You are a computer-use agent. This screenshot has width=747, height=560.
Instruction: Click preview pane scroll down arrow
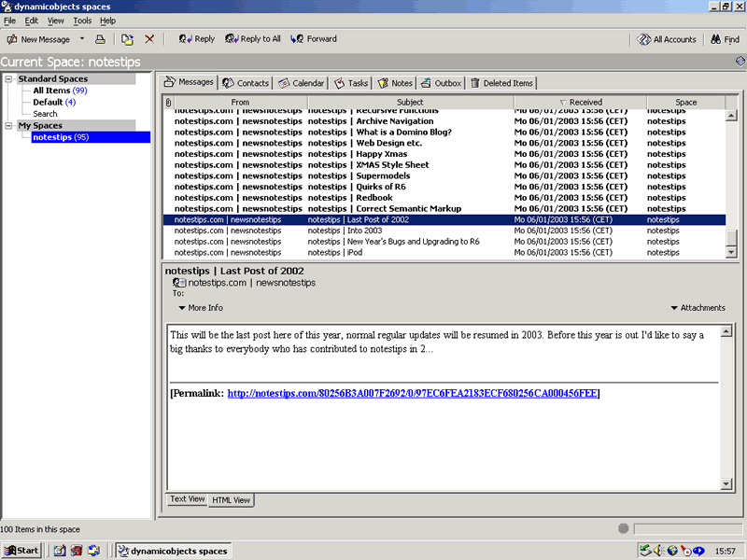pyautogui.click(x=726, y=483)
